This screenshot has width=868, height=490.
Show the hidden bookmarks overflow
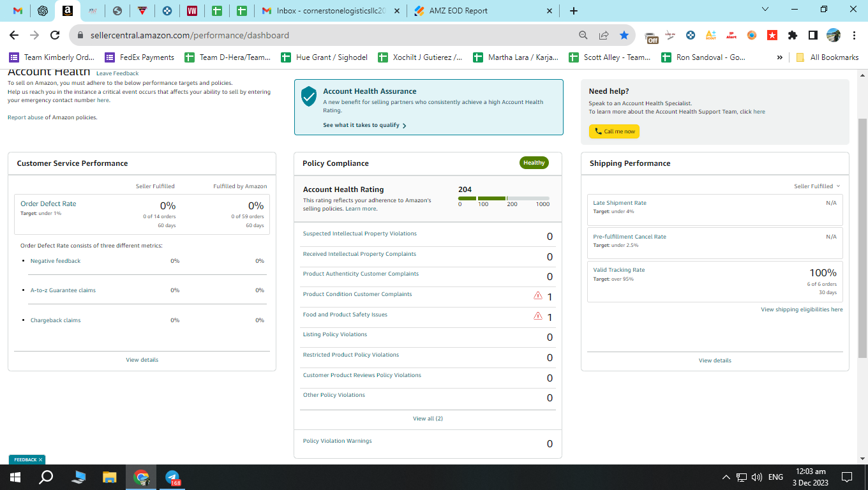pos(779,57)
